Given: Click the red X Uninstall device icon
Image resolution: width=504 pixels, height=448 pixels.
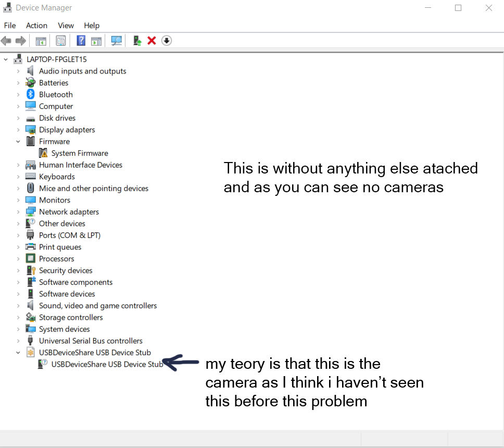Looking at the screenshot, I should point(152,41).
